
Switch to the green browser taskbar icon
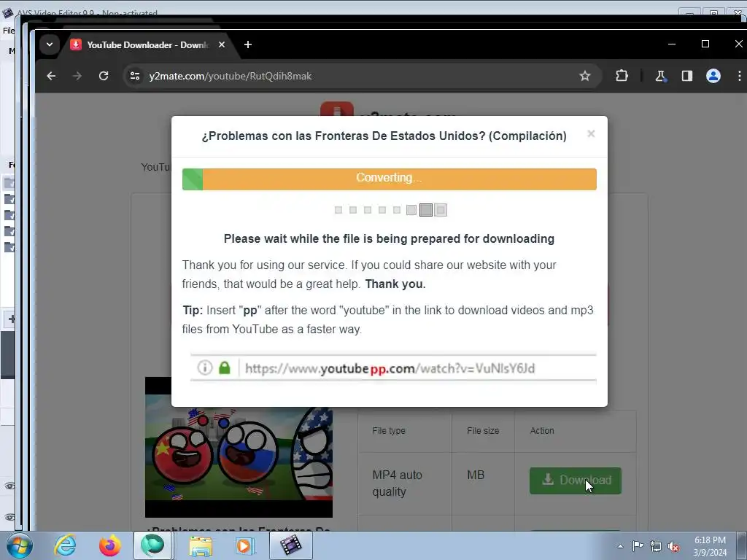[152, 545]
